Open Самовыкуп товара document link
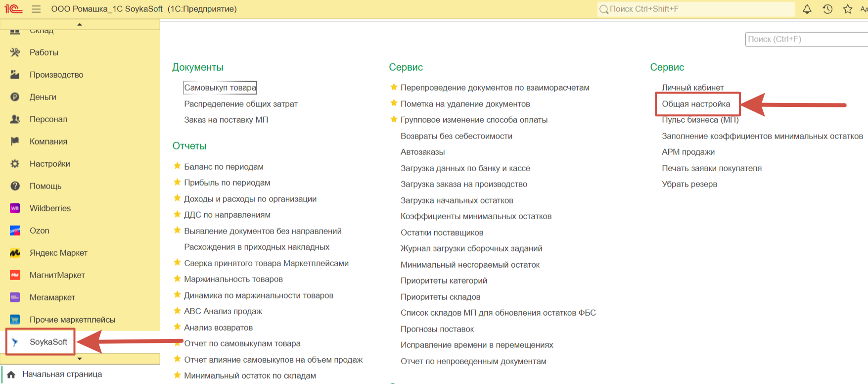 click(220, 88)
